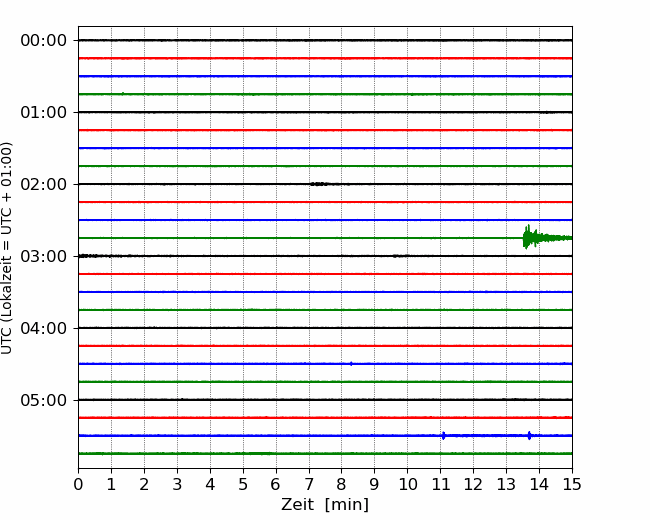Screen dimensions: 650x520
Task: Click x-axis tick label 5
Action: [x=243, y=484]
